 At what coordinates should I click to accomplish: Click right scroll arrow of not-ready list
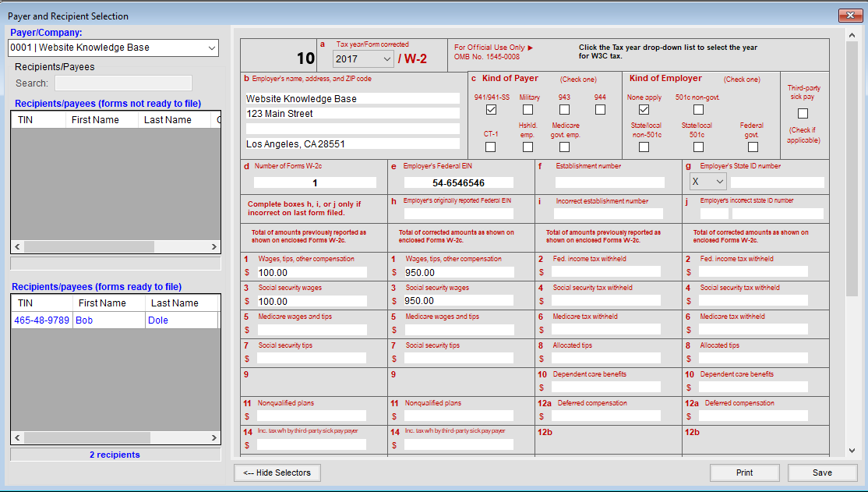[x=213, y=246]
